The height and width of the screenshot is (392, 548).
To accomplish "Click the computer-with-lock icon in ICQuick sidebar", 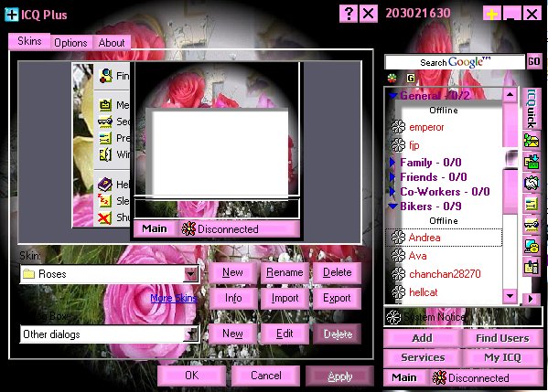I will pos(532,246).
